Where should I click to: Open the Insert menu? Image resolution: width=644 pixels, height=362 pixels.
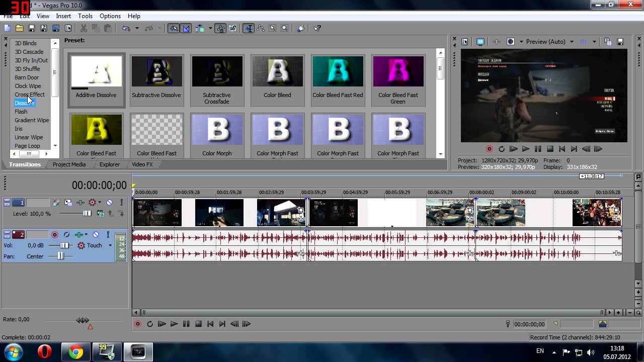point(63,16)
